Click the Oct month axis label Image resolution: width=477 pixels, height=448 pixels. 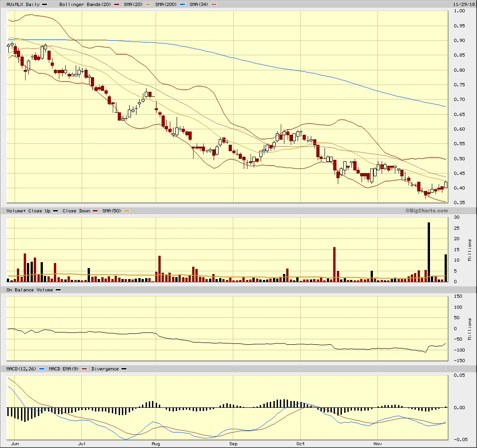coord(300,444)
